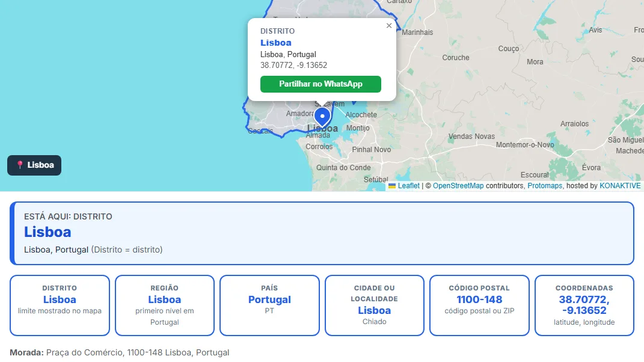Viewport: 644px width, 362px height.
Task: Select the País Portugal card
Action: click(269, 305)
